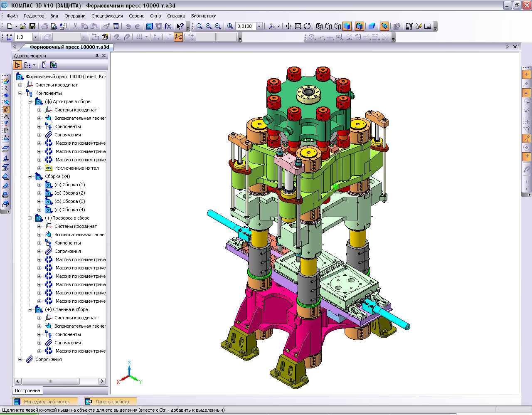Create a new document with New icon
This screenshot has height=415, width=532.
pyautogui.click(x=9, y=26)
